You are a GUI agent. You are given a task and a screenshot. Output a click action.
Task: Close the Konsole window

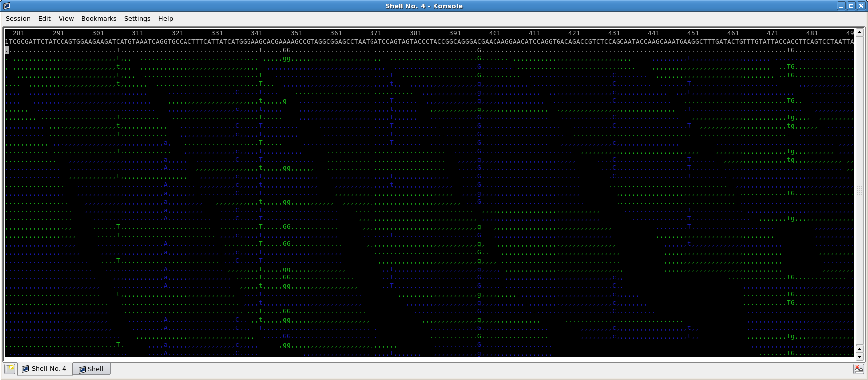(861, 6)
